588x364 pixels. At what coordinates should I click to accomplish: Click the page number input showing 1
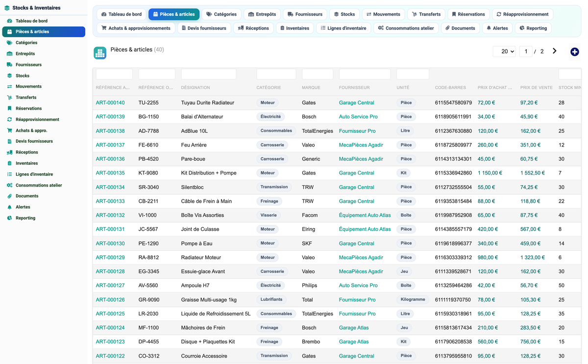(526, 51)
